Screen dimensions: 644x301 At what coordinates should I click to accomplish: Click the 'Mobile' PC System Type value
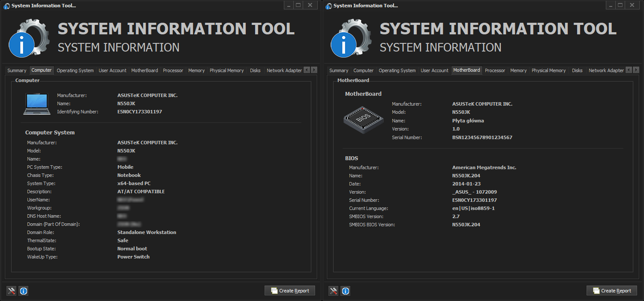125,167
